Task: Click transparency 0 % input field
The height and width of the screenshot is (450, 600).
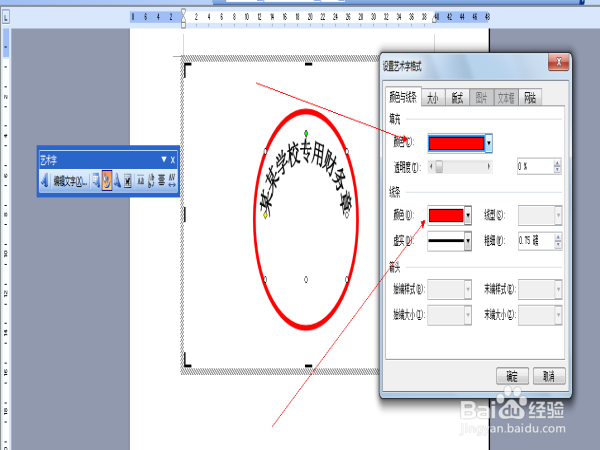Action: coord(535,166)
